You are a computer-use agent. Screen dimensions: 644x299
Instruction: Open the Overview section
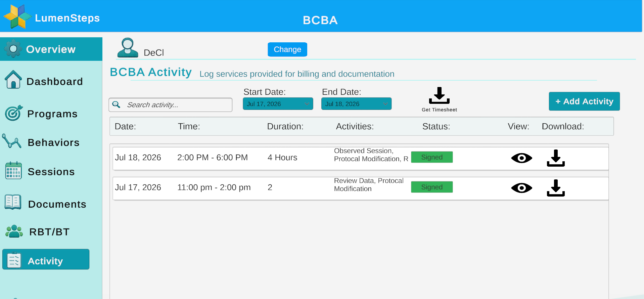click(51, 49)
